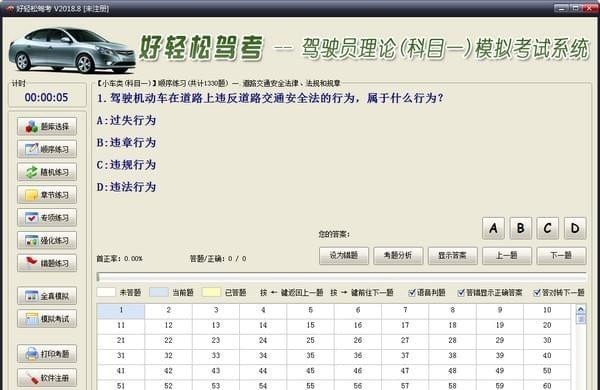Jump to question 39 in grid
Image resolution: width=600 pixels, height=390 pixels.
click(x=500, y=356)
